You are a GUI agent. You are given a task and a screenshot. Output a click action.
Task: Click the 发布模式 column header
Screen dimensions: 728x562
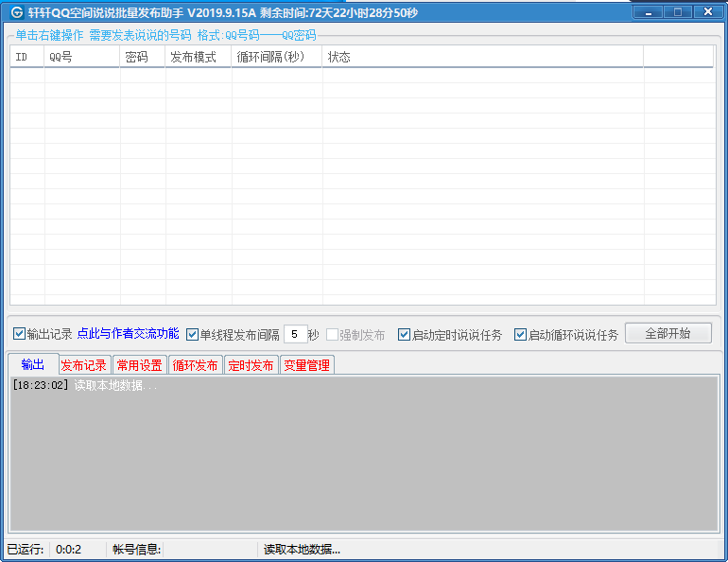click(x=199, y=57)
